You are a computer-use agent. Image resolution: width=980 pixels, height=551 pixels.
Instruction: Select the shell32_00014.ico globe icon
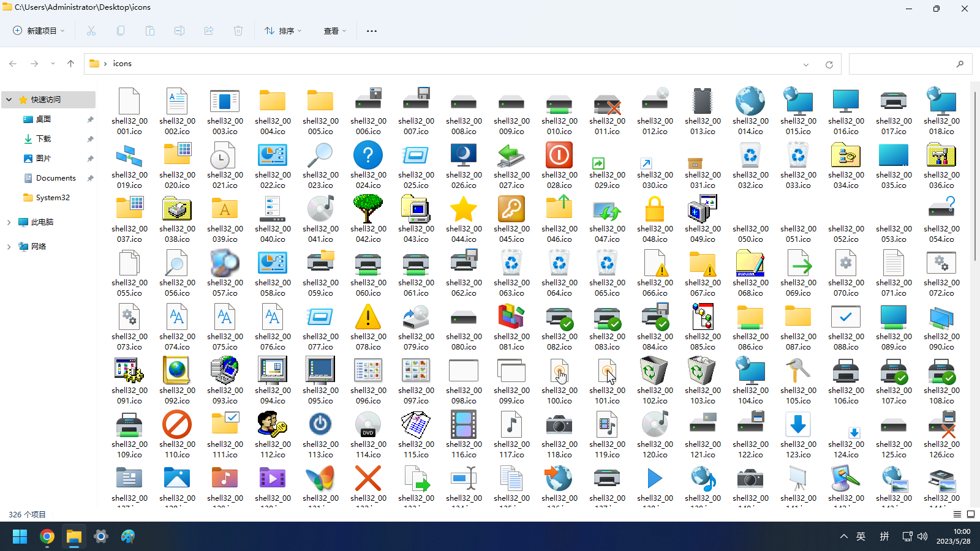750,102
